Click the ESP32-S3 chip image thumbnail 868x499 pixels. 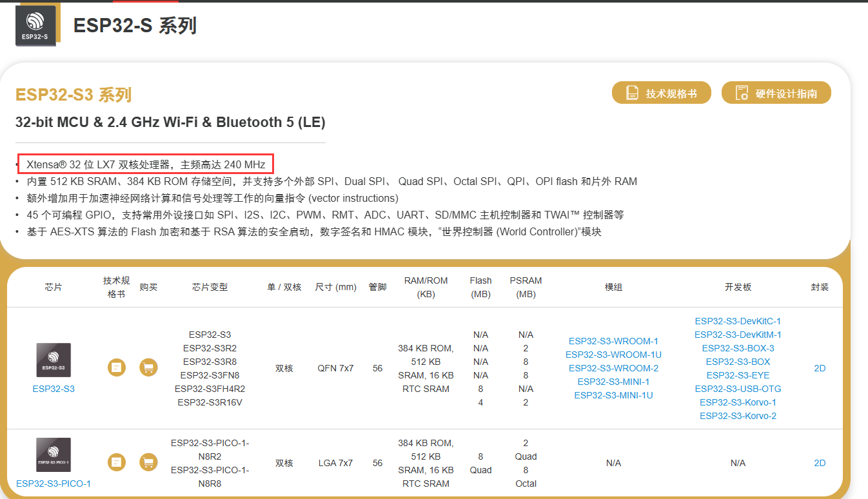click(54, 360)
